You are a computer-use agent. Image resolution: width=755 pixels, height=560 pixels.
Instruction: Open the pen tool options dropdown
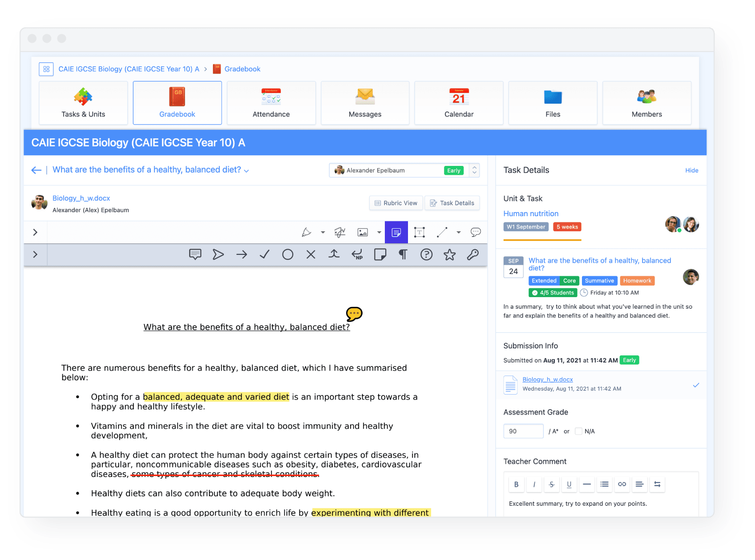(323, 232)
